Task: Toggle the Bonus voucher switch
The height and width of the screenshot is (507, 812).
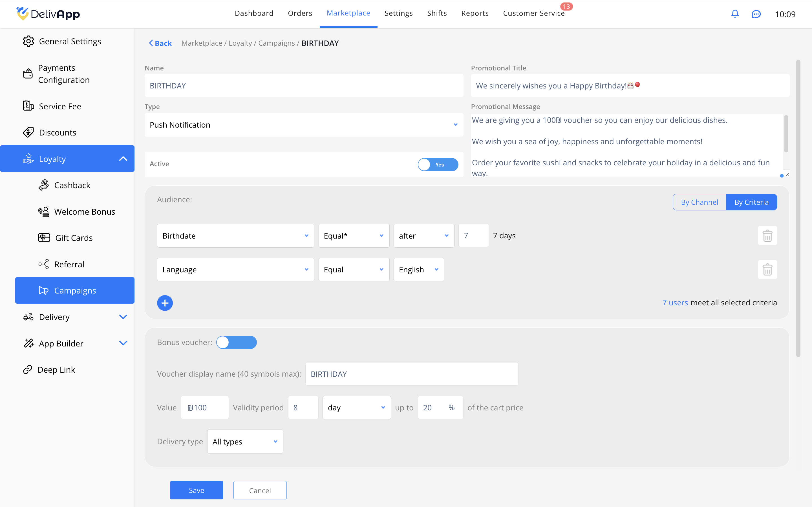Action: pyautogui.click(x=236, y=342)
